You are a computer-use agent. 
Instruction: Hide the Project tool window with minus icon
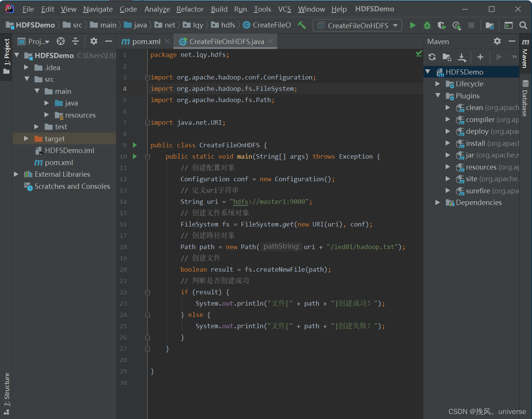click(108, 41)
